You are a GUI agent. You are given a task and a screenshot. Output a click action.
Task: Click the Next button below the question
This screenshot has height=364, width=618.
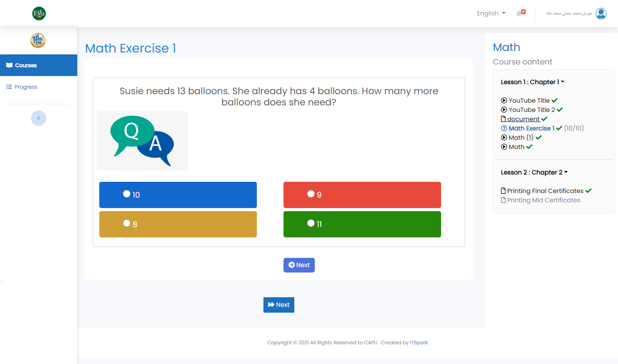pos(299,265)
